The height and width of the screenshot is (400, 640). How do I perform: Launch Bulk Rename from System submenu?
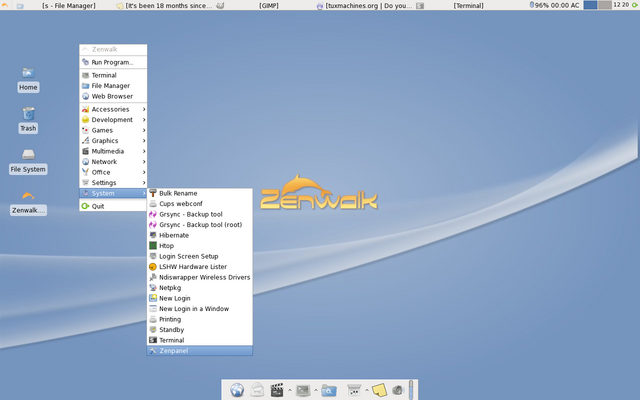pos(200,193)
